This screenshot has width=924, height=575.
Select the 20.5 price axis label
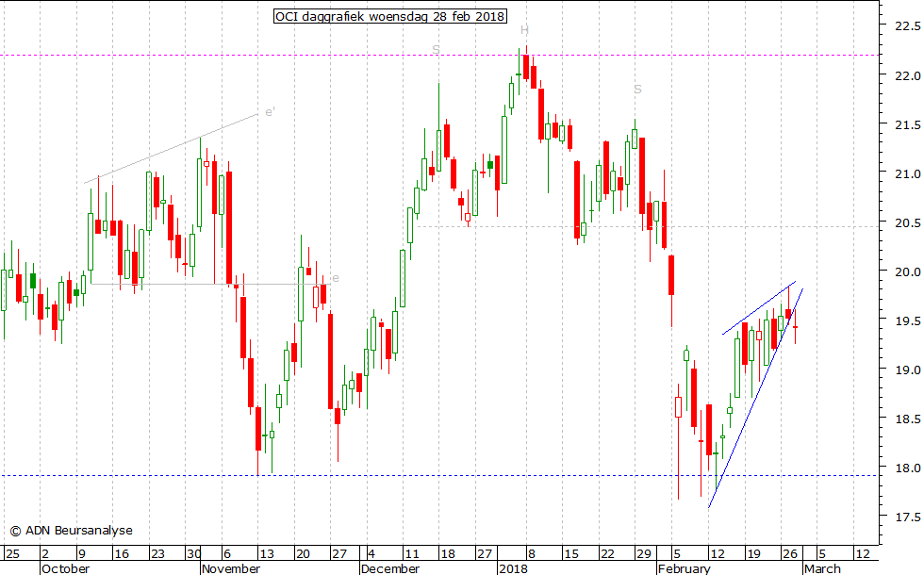click(x=907, y=222)
